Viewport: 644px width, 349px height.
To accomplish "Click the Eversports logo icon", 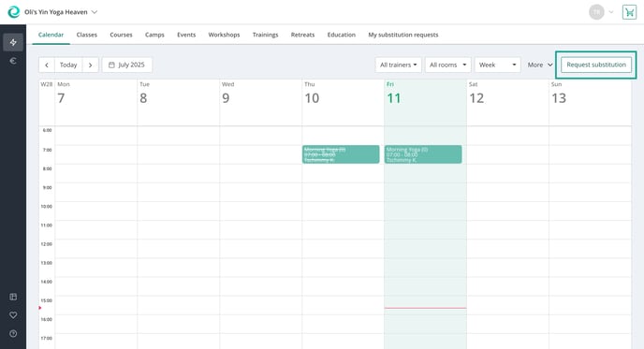I will pyautogui.click(x=13, y=12).
